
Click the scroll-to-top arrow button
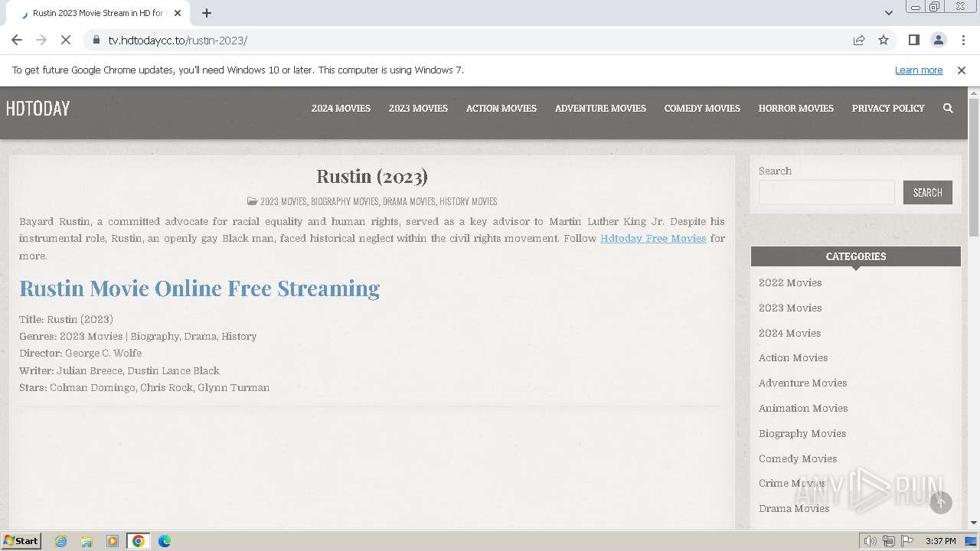[x=941, y=503]
